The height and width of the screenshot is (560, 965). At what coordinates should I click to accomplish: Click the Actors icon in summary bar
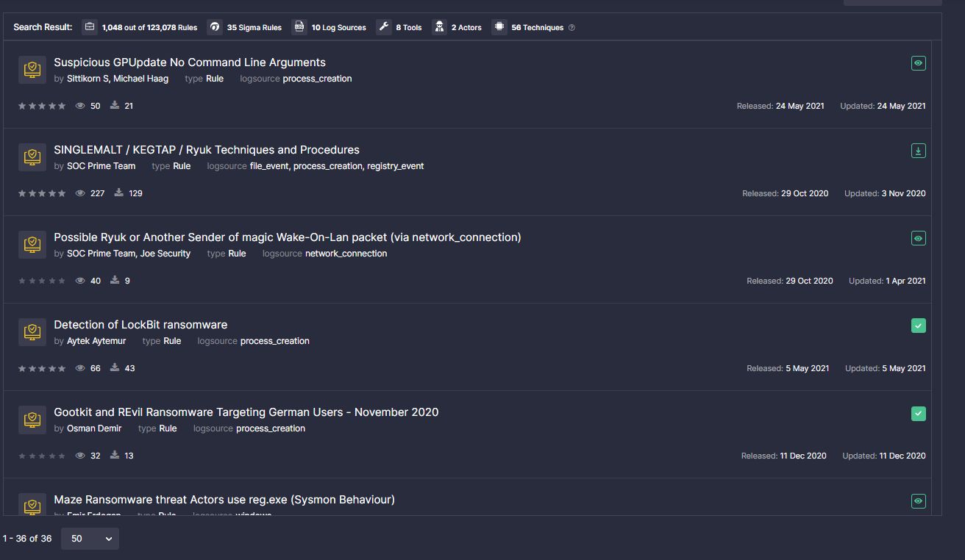[439, 27]
